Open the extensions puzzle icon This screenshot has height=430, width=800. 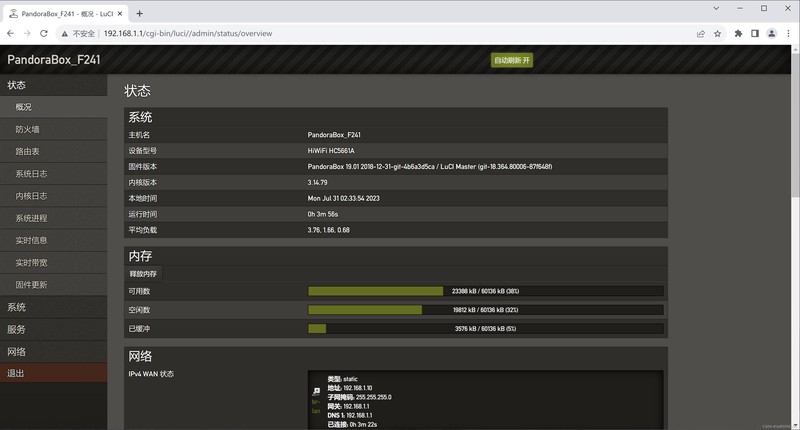click(738, 34)
